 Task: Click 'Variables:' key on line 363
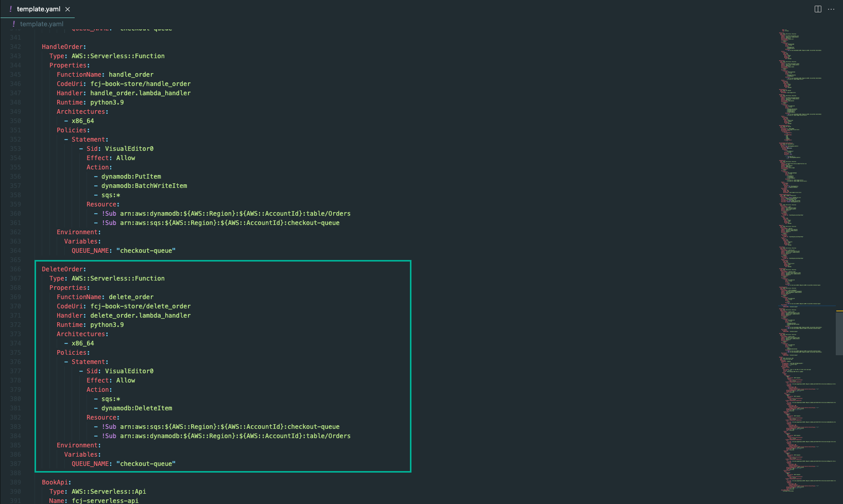(82, 241)
